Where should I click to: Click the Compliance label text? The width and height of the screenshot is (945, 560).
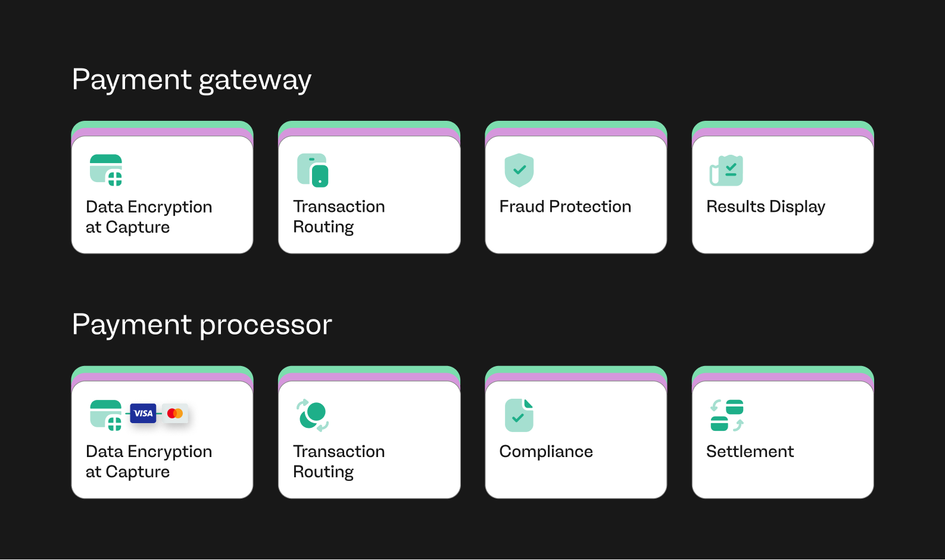(546, 452)
